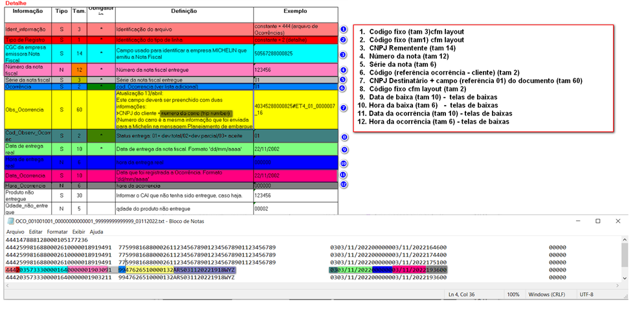Maximize the Bloco de Notas window
The image size is (644, 315).
(x=597, y=221)
